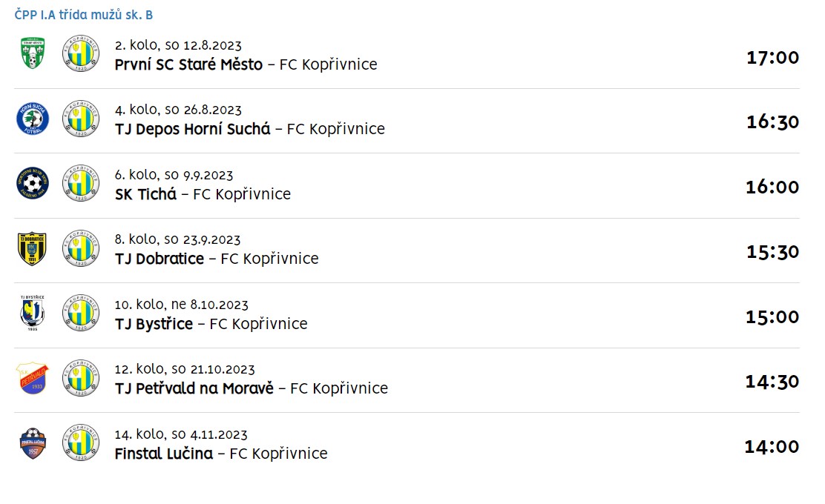The image size is (825, 504).
Task: Click FC Kopřivnice crest in the SK Tichá row
Action: coord(81,183)
